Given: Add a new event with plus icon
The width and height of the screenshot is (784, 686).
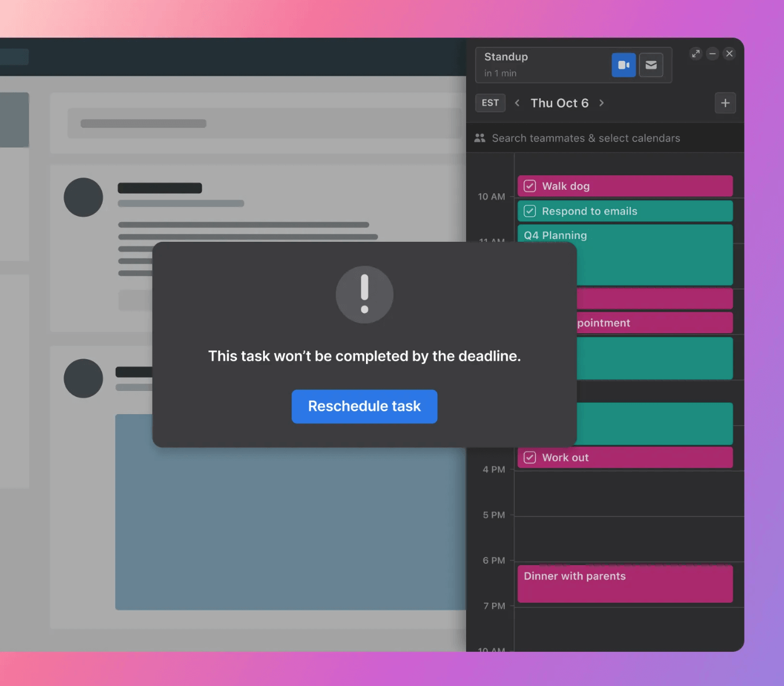Looking at the screenshot, I should tap(725, 104).
